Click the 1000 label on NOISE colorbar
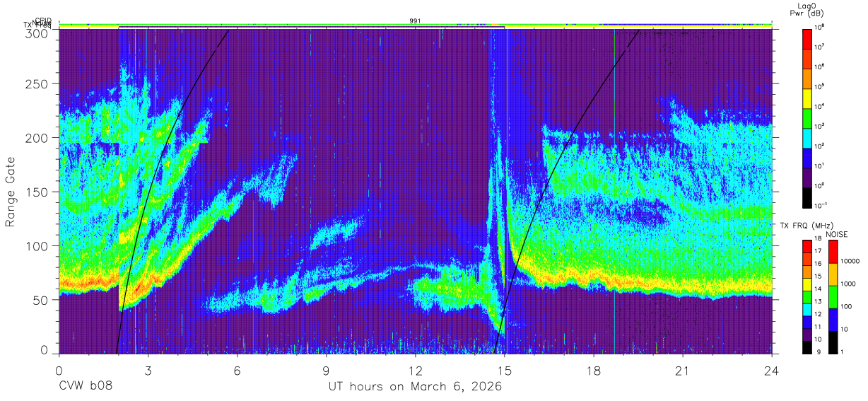The width and height of the screenshot is (868, 401). 848,284
